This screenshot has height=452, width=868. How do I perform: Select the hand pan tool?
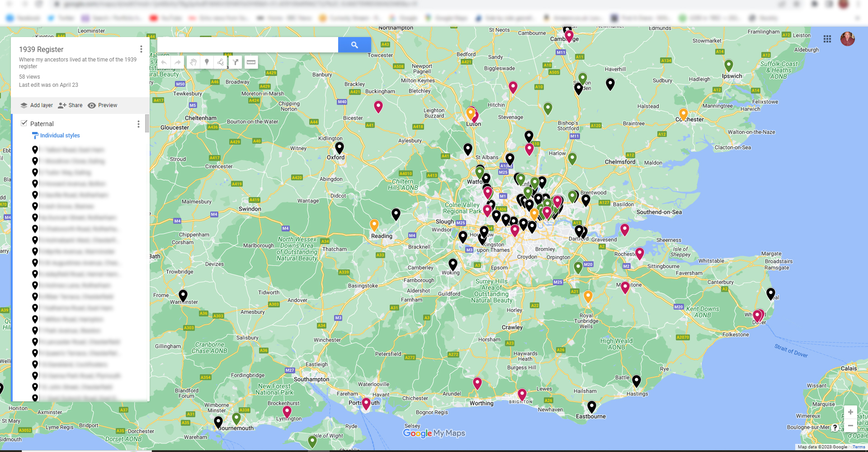pos(193,62)
